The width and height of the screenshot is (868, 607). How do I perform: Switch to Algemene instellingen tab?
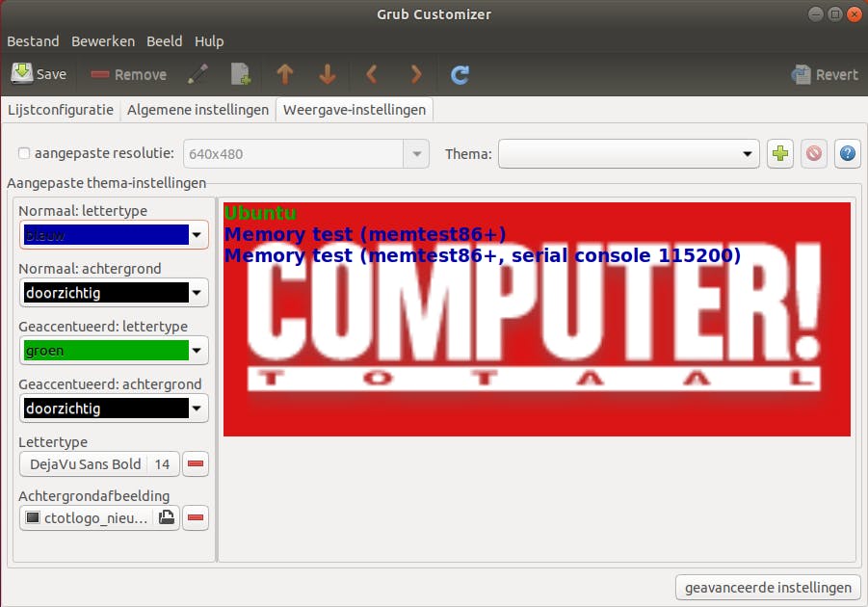(197, 110)
